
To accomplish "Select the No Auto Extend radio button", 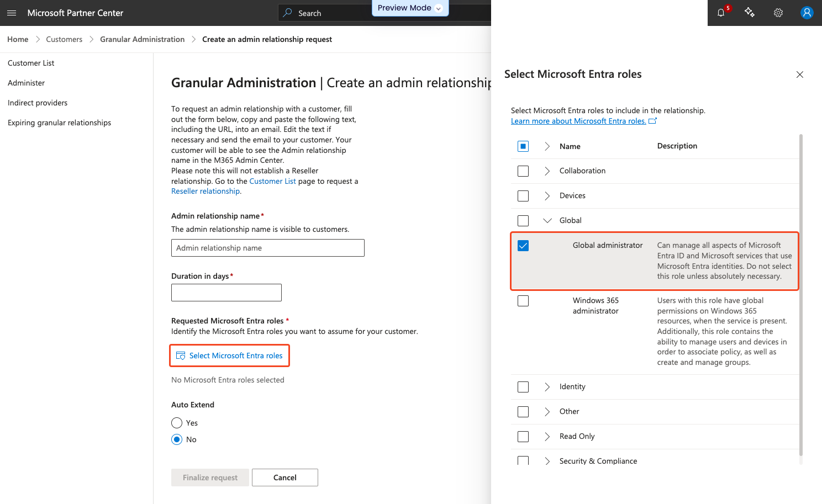I will [177, 439].
